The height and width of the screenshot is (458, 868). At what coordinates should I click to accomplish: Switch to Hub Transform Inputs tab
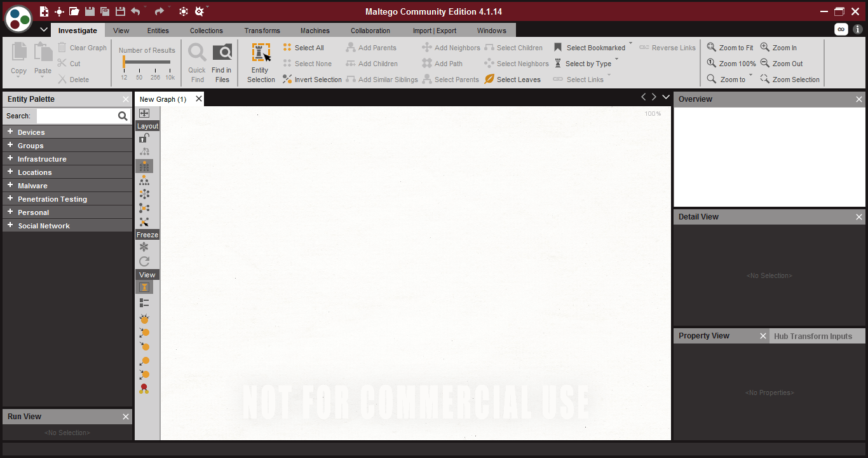tap(813, 336)
